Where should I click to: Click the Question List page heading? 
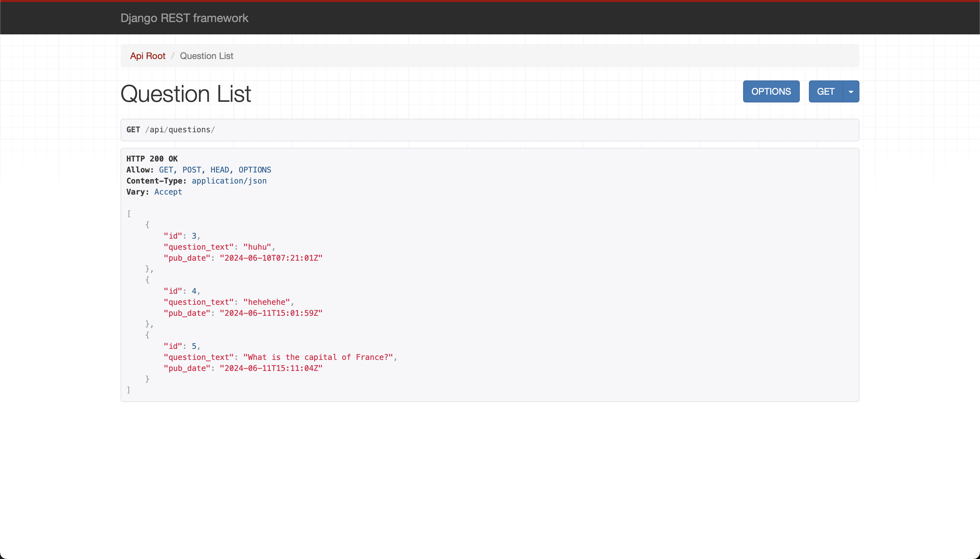click(x=186, y=94)
